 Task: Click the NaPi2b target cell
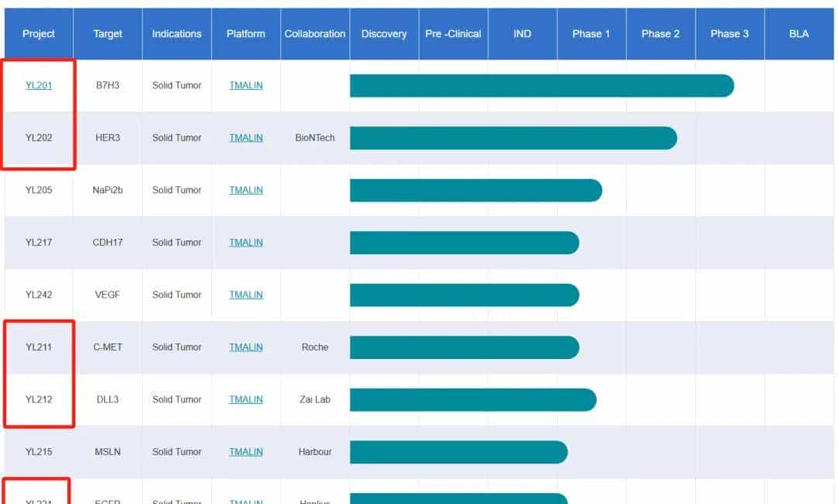pos(107,190)
